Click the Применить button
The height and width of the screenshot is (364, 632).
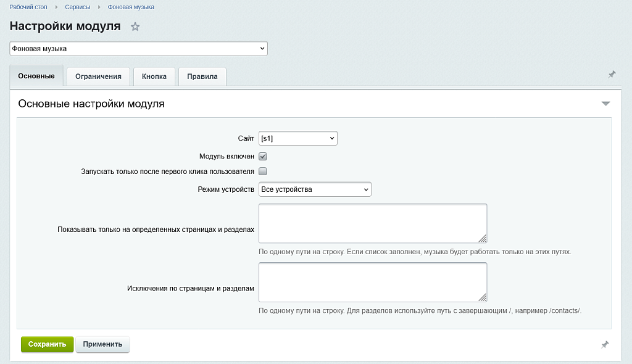click(x=102, y=344)
